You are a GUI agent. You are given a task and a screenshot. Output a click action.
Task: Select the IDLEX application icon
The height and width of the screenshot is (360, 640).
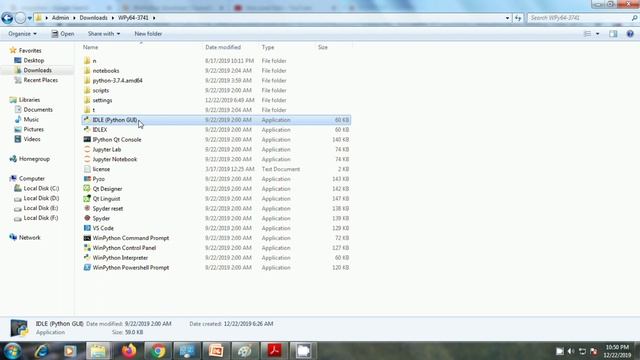click(x=87, y=129)
